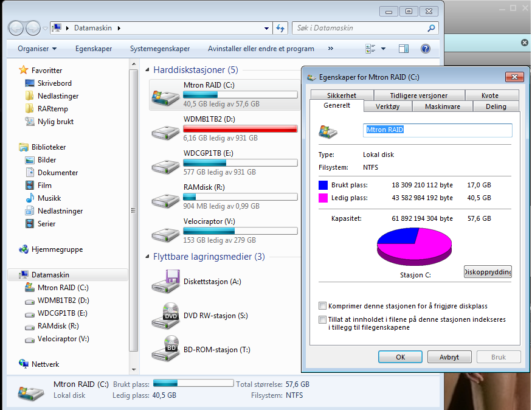Toggle indexing file contents checkbox
Screen dimensions: 532x410
[x=322, y=319]
